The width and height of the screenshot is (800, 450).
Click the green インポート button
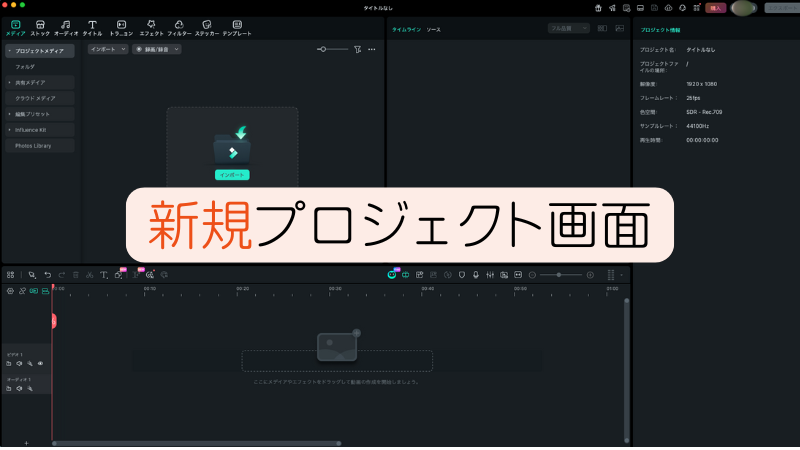pos(232,174)
